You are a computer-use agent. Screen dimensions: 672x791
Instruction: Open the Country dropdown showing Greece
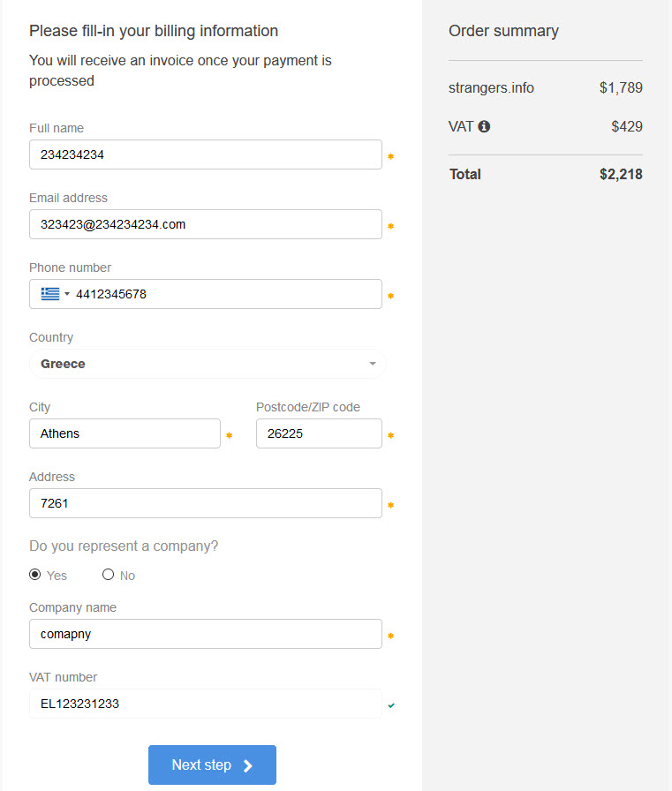pyautogui.click(x=208, y=364)
